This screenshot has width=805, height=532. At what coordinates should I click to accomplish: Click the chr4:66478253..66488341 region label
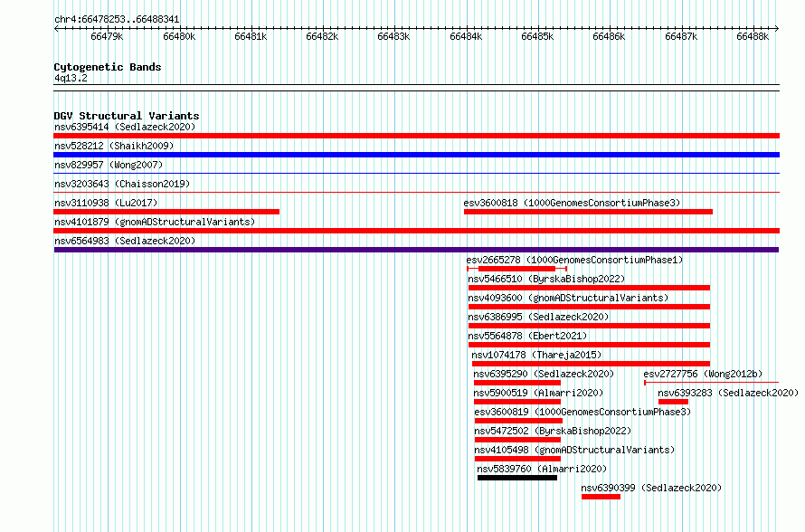[117, 20]
